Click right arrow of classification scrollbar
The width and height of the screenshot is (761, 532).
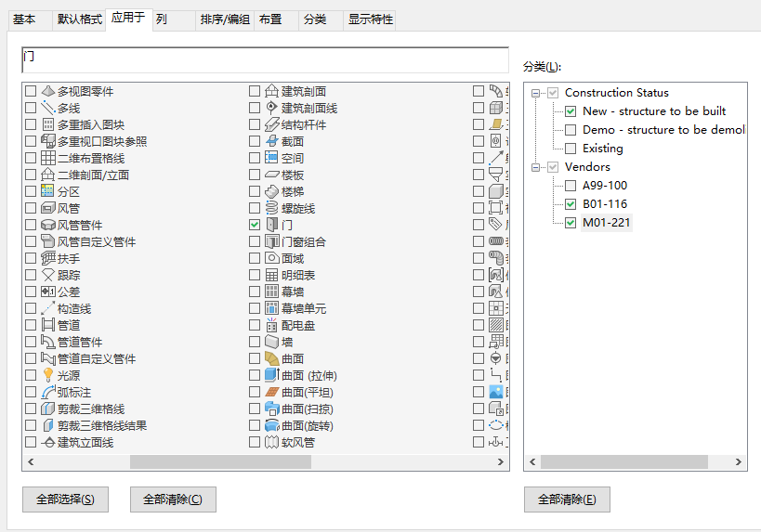point(738,462)
